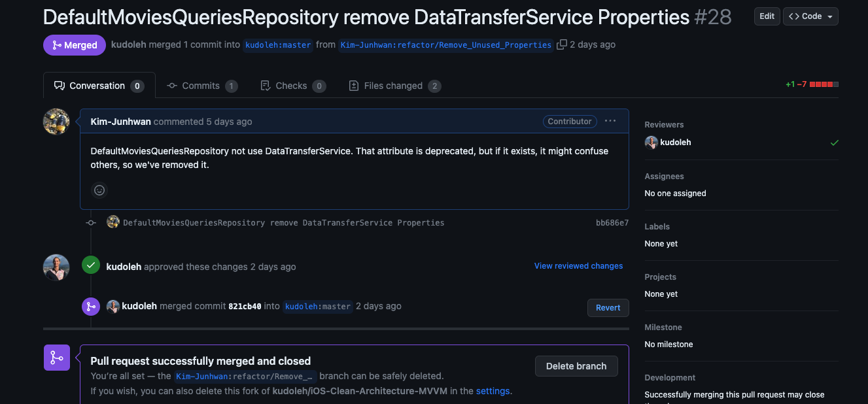
Task: Click the reviewer approved checkmark in sidebar
Action: 834,143
